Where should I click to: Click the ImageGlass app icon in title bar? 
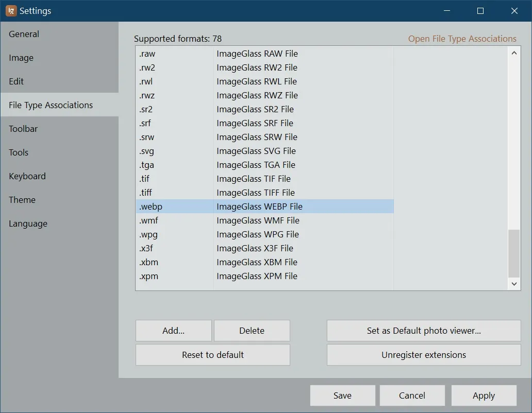click(x=11, y=11)
